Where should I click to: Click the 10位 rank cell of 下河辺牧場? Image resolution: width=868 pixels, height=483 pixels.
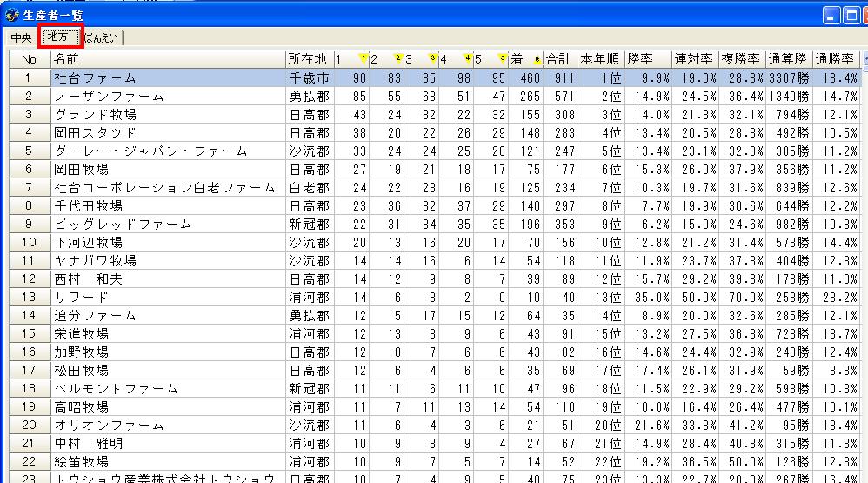[x=601, y=243]
